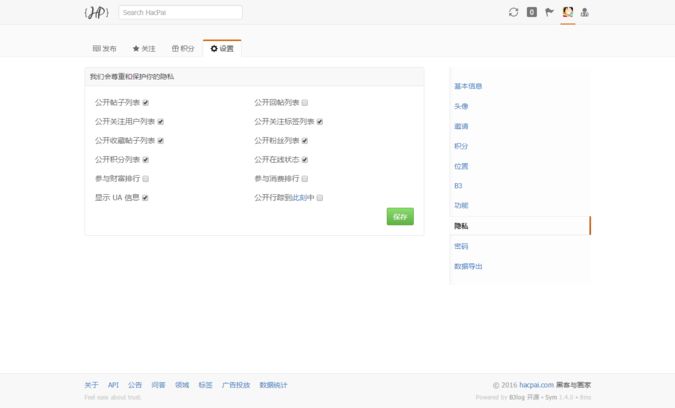The height and width of the screenshot is (408, 675).
Task: Toggle the 显示 UA 信息 checkbox
Action: coord(146,198)
